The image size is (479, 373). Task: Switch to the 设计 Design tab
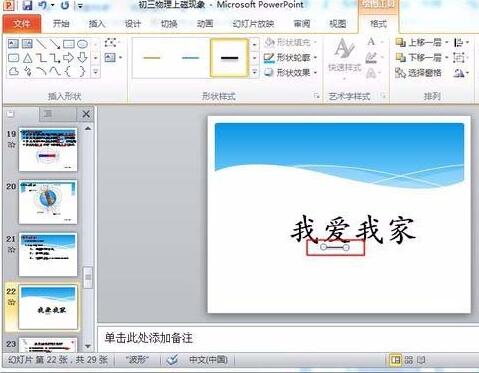133,24
